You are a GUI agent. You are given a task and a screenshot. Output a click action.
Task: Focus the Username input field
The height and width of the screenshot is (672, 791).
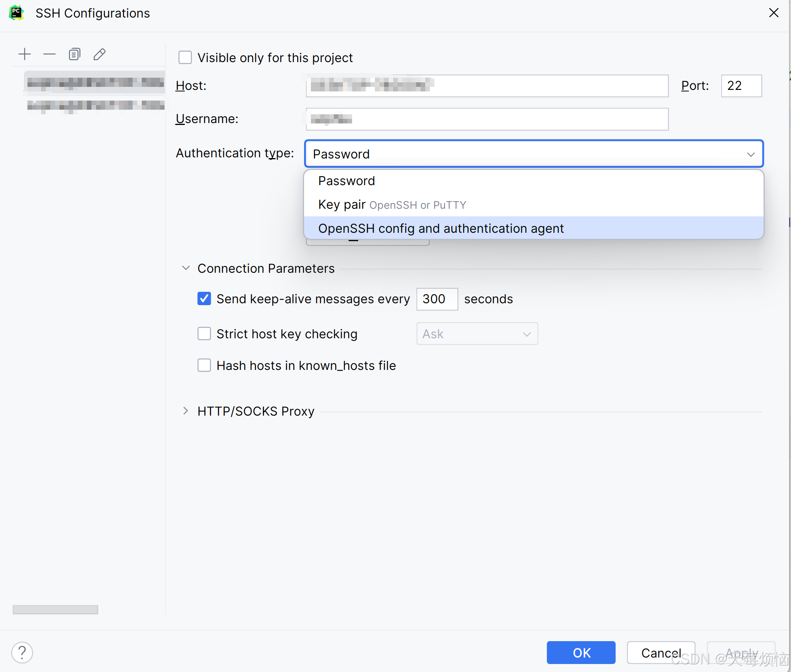pos(487,119)
